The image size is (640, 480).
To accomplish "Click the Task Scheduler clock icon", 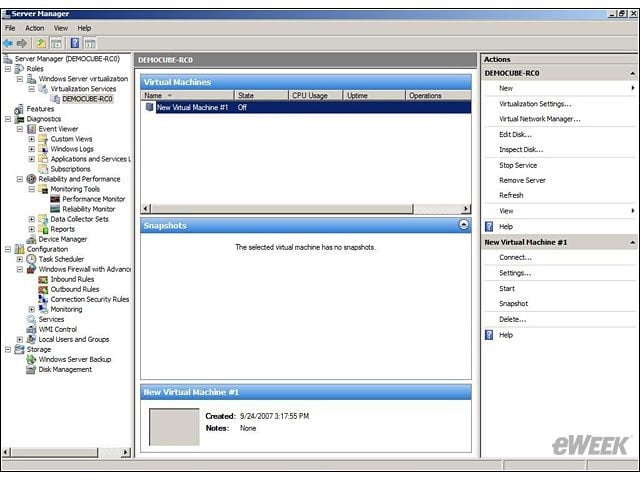I will click(31, 259).
